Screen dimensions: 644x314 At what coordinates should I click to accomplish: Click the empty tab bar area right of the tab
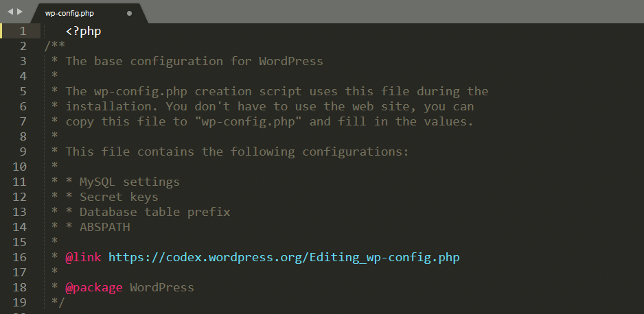(391, 12)
